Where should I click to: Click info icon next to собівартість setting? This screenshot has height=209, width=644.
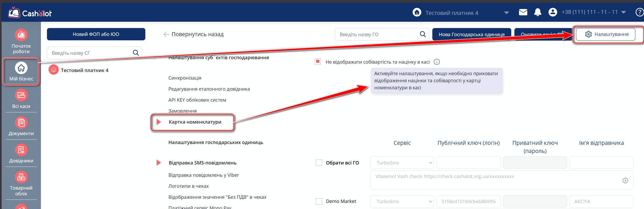[437, 62]
